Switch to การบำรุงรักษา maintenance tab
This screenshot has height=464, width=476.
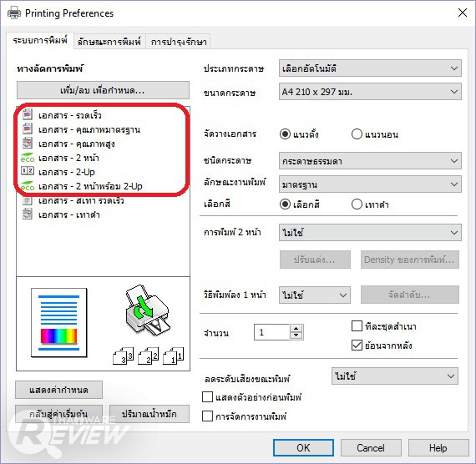179,42
